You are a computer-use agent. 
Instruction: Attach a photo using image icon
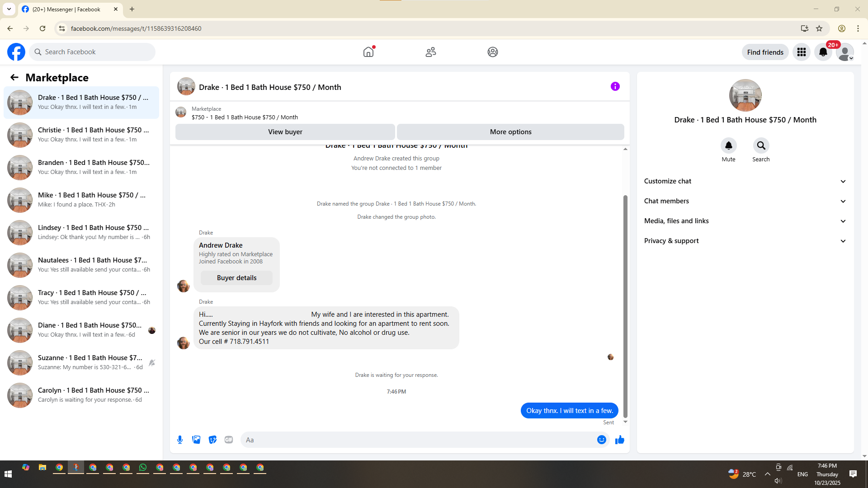pos(196,440)
